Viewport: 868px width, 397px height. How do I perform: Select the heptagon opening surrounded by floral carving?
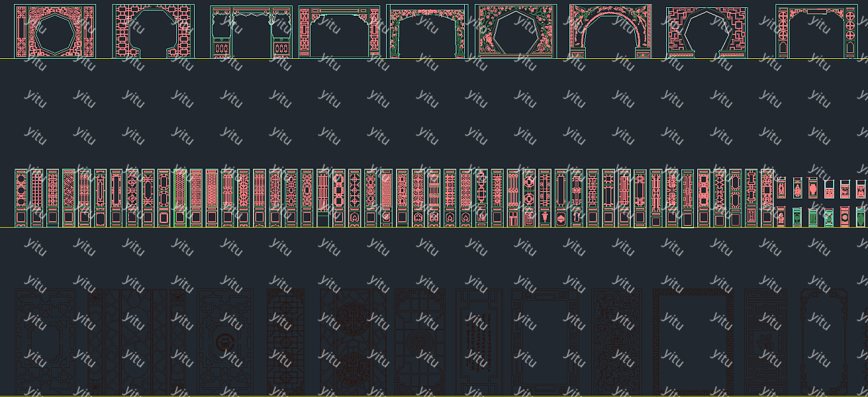(516, 32)
